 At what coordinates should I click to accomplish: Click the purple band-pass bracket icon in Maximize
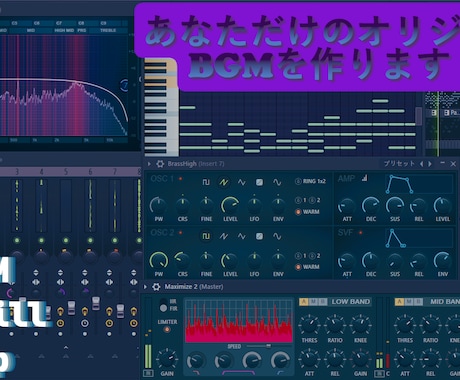238,372
